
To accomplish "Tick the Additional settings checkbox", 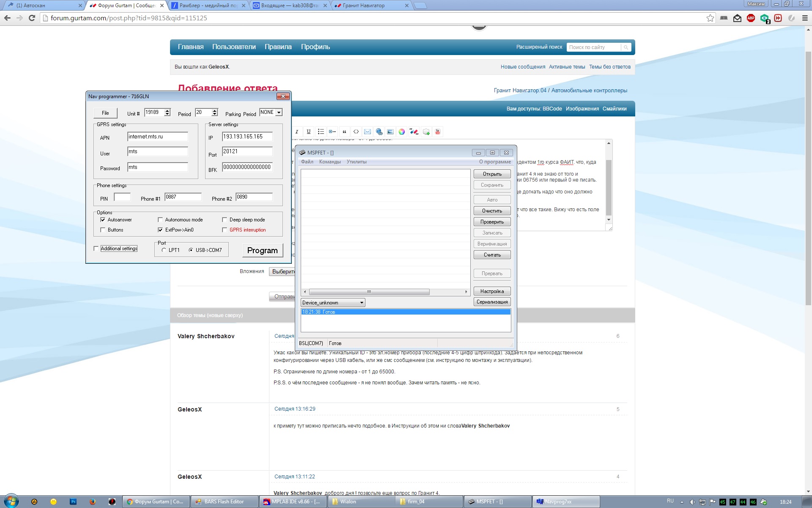I will click(96, 248).
